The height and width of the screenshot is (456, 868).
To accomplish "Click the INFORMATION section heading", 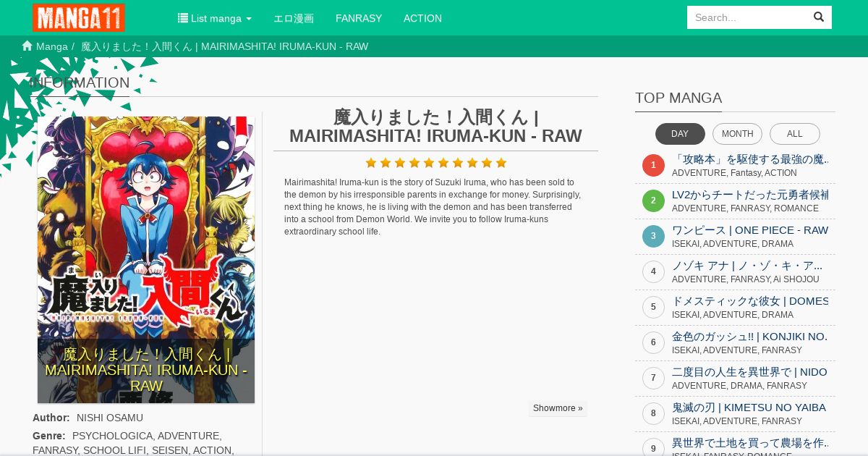I will [x=80, y=83].
